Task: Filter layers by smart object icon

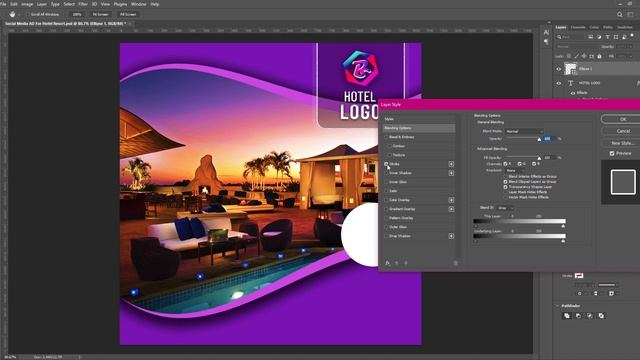Action: [x=624, y=37]
